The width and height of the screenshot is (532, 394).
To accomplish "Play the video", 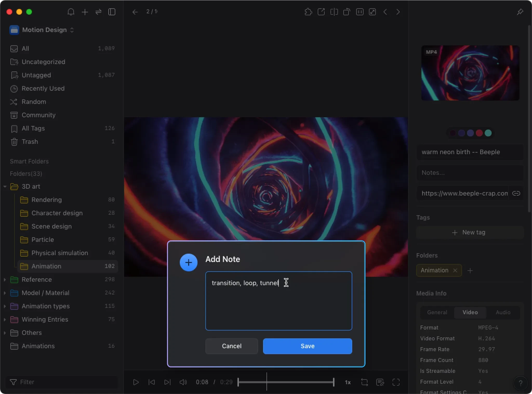I will tap(136, 382).
